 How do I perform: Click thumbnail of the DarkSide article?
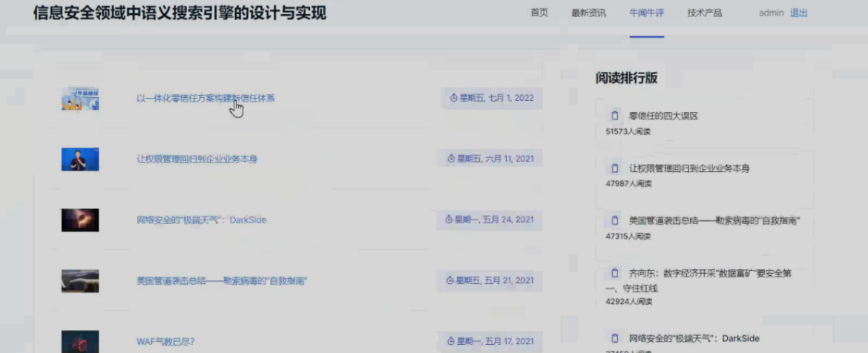80,220
